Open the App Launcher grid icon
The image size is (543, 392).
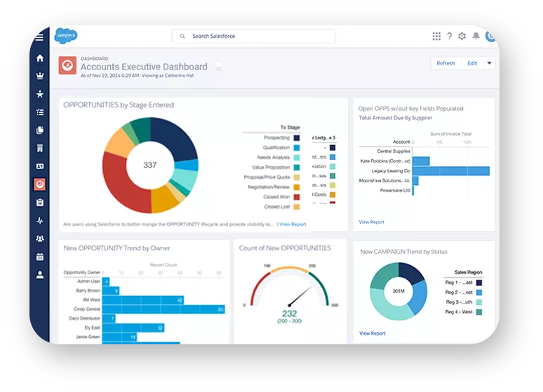pos(436,36)
